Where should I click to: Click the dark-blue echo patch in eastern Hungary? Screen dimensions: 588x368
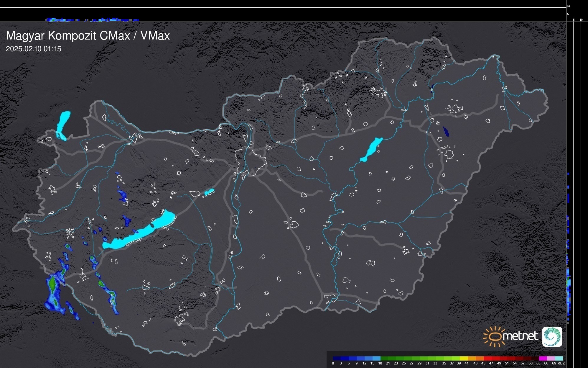pos(446,132)
